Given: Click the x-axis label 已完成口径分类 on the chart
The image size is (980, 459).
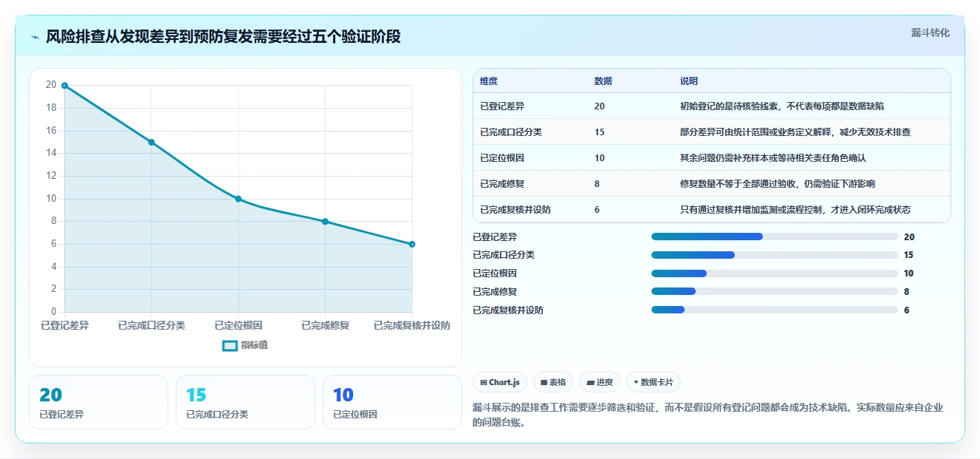Looking at the screenshot, I should point(151,325).
